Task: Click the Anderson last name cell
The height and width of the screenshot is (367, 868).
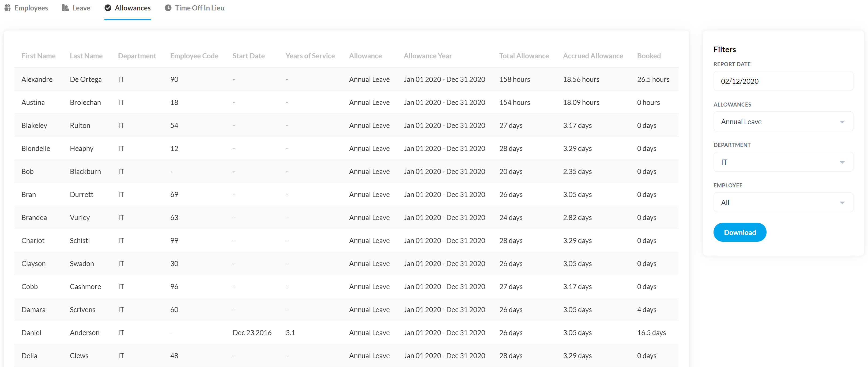Action: point(85,333)
